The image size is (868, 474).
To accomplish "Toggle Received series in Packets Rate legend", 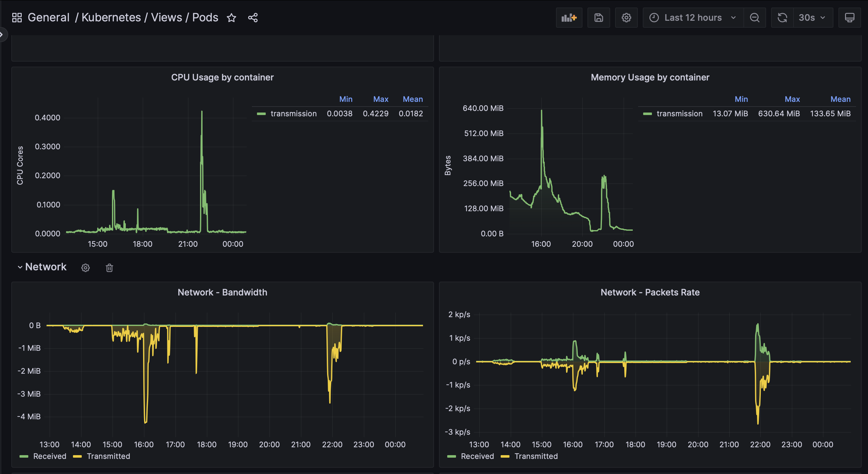I will point(477,456).
